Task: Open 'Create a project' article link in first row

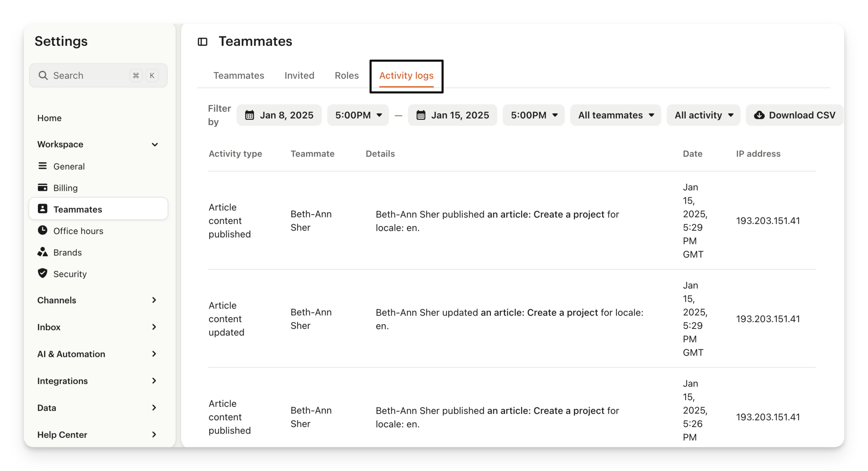Action: point(545,214)
